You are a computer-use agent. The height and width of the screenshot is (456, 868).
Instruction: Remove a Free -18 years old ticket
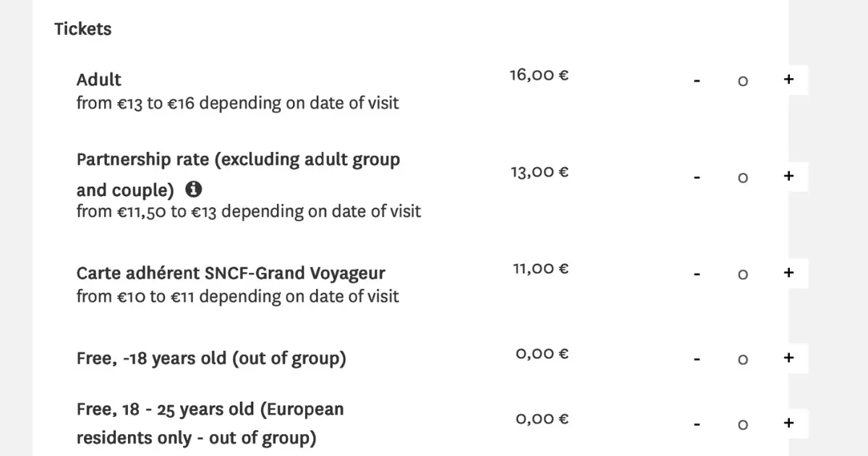click(697, 358)
